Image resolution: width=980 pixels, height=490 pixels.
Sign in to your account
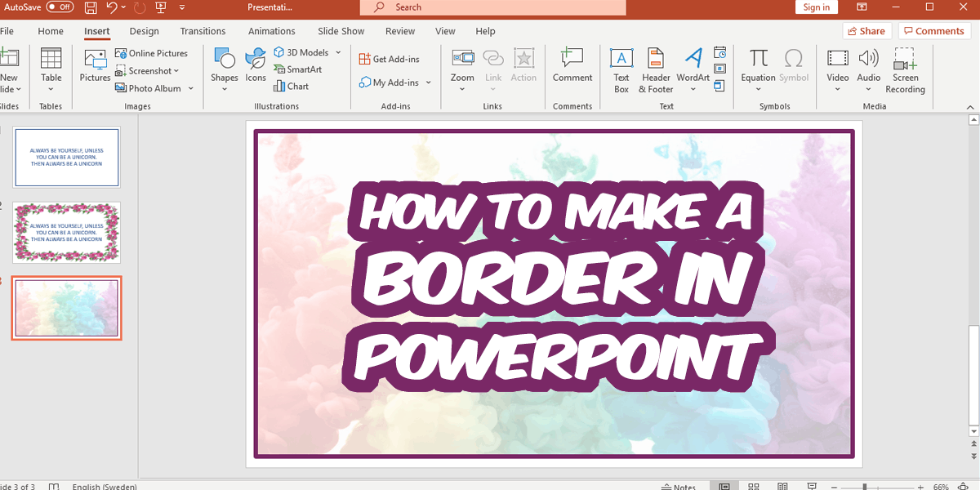click(816, 7)
